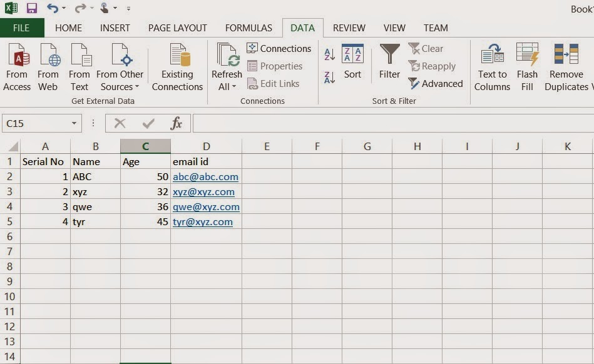Switch to the FORMULAS ribbon tab
This screenshot has width=594, height=364.
248,28
